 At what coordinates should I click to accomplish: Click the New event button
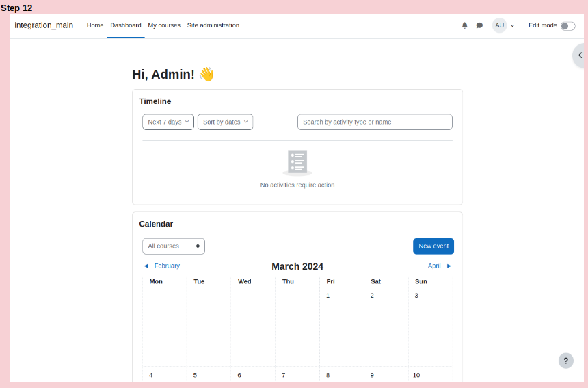click(433, 246)
